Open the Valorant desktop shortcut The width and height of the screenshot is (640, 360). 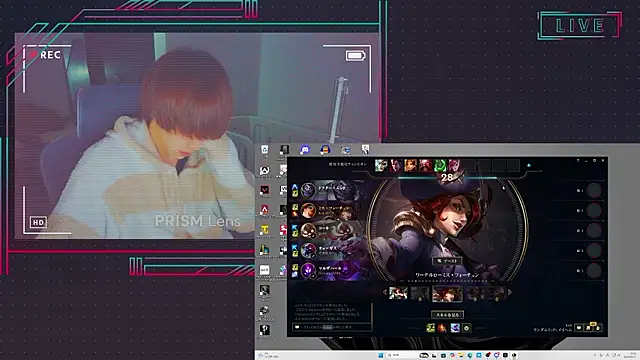click(264, 190)
